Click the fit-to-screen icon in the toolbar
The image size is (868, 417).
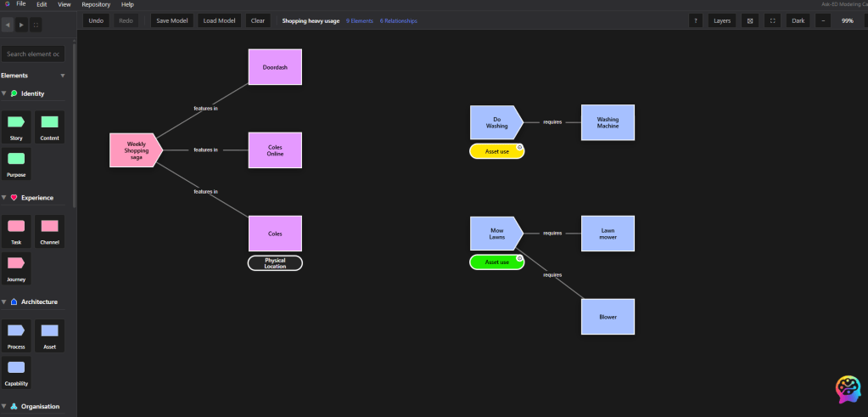750,20
